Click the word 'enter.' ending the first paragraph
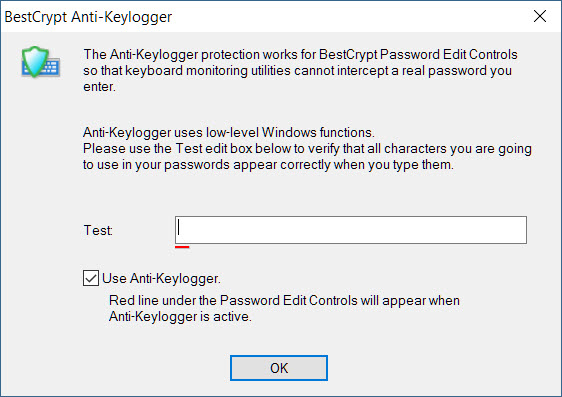 coord(99,87)
